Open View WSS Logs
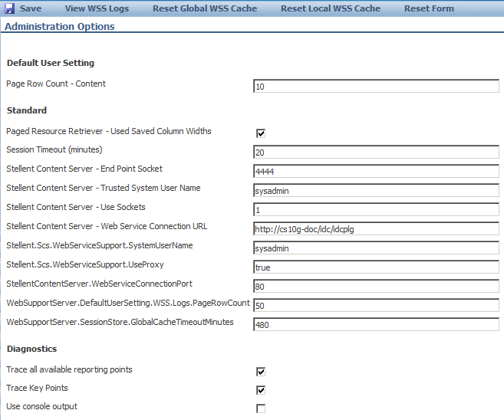 (x=97, y=8)
